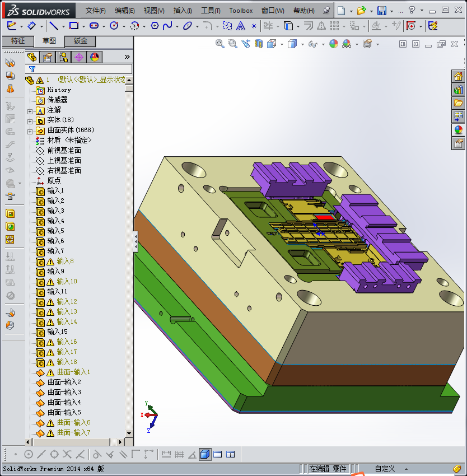Click the Text sketch tool
Image resolution: width=467 pixels, height=476 pixels.
[241, 26]
